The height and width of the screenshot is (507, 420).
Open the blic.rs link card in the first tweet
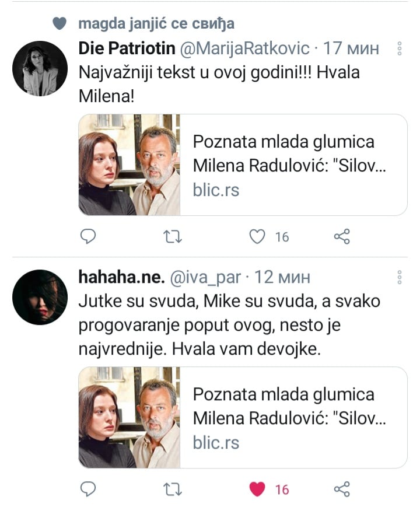click(292, 165)
